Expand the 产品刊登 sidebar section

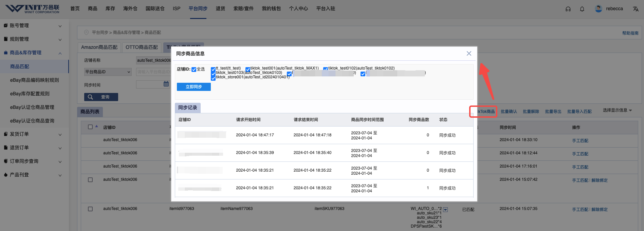click(60, 175)
